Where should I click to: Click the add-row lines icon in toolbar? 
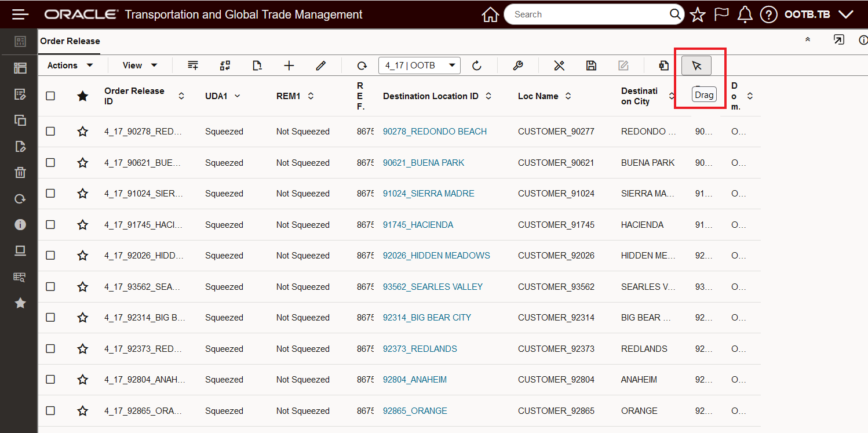coord(193,66)
